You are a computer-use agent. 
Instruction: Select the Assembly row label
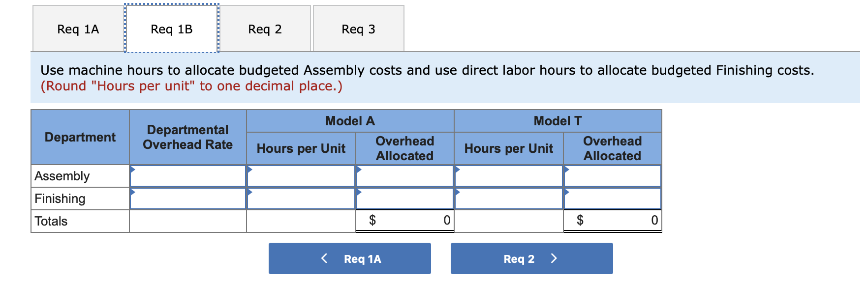coord(80,176)
